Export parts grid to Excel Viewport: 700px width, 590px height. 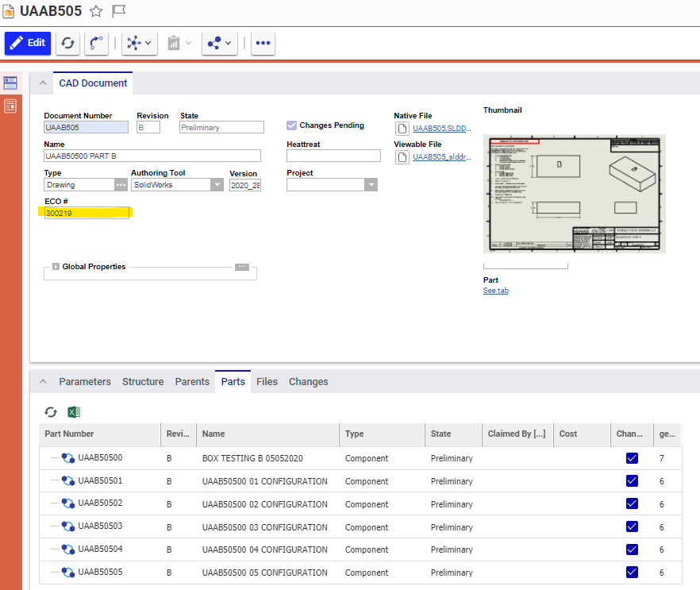[x=74, y=411]
